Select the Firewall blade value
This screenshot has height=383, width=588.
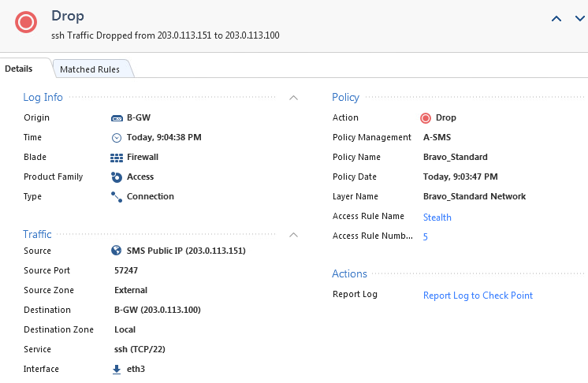pos(143,157)
